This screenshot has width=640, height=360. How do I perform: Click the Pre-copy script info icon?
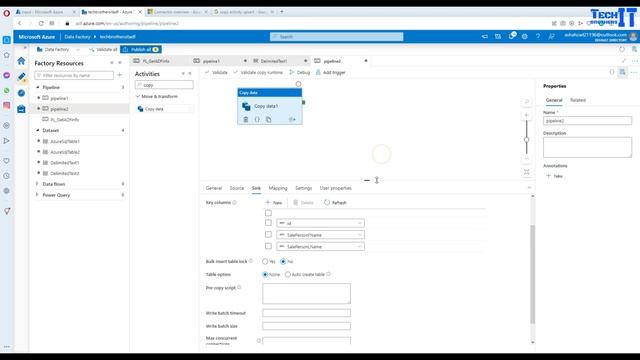pyautogui.click(x=239, y=288)
